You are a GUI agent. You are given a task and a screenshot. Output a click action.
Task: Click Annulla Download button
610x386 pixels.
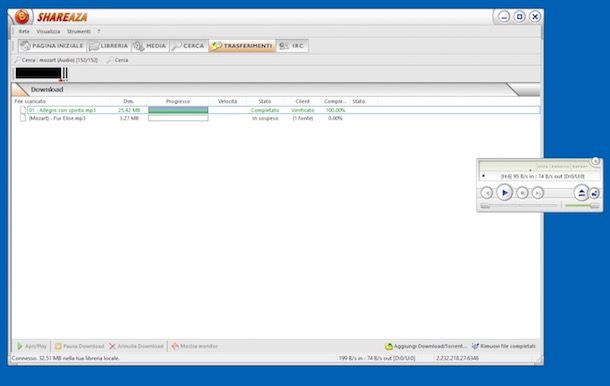[136, 346]
